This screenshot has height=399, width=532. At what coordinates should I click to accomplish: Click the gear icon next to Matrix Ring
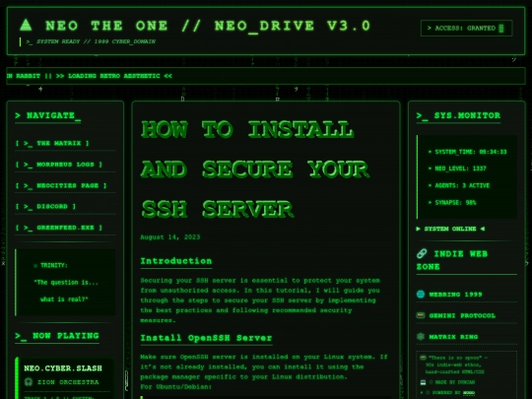click(421, 336)
